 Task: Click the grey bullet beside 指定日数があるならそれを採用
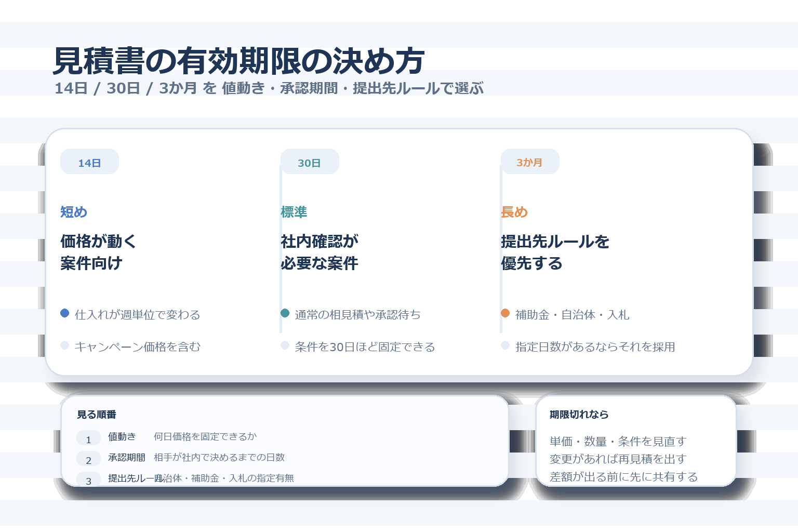(505, 345)
